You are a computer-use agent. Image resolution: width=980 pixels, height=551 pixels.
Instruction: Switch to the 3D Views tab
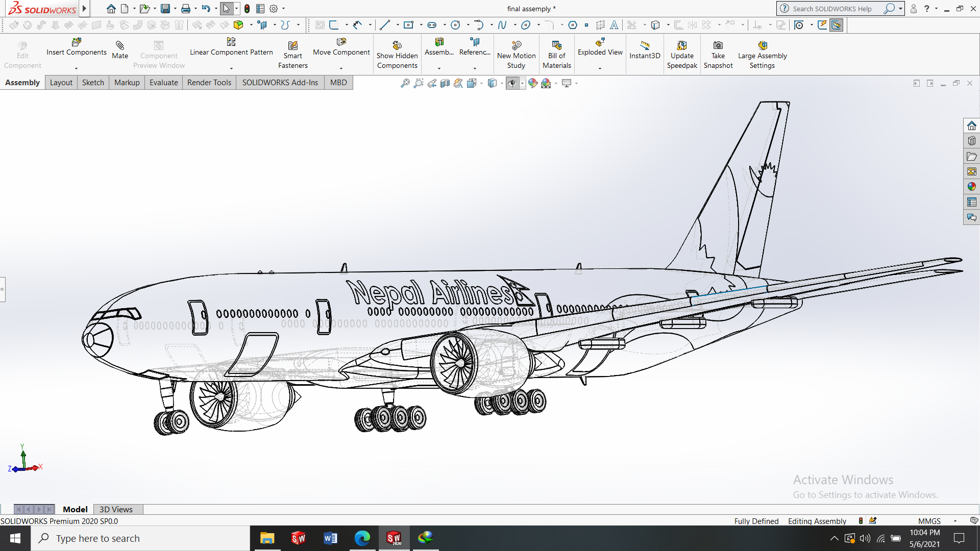click(x=116, y=509)
